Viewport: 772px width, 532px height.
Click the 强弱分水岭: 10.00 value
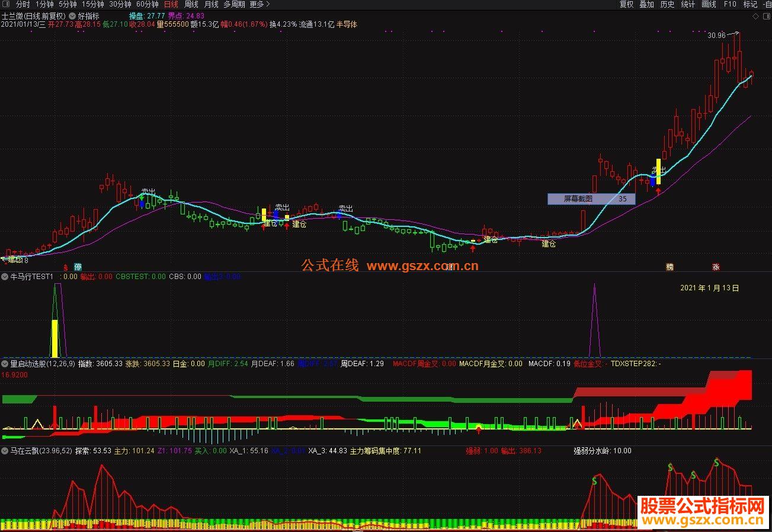pos(603,451)
